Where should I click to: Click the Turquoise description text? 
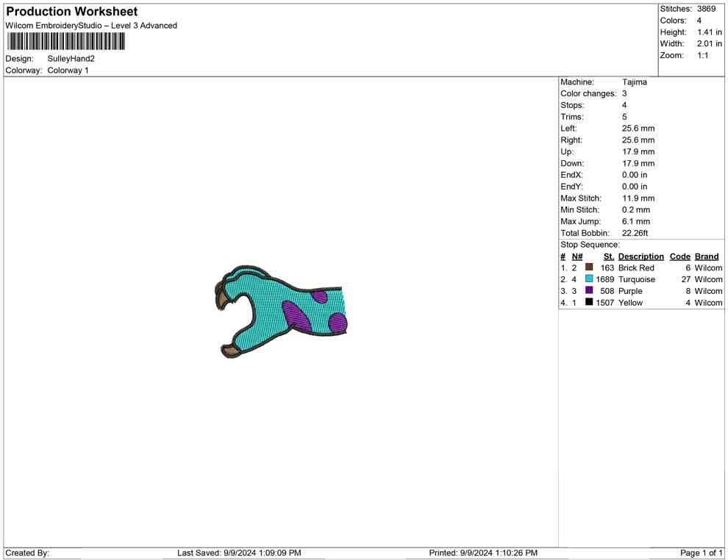pos(637,279)
